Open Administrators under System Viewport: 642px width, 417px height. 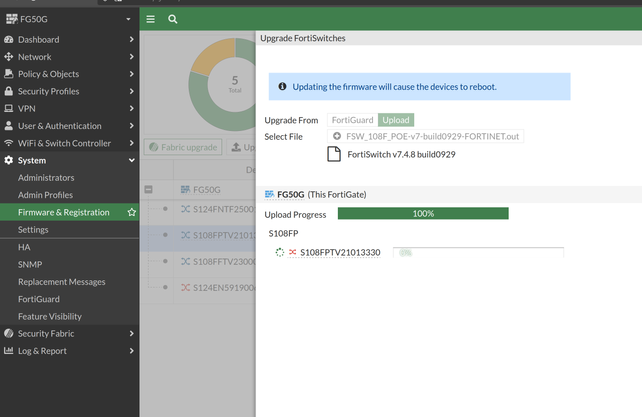(46, 178)
